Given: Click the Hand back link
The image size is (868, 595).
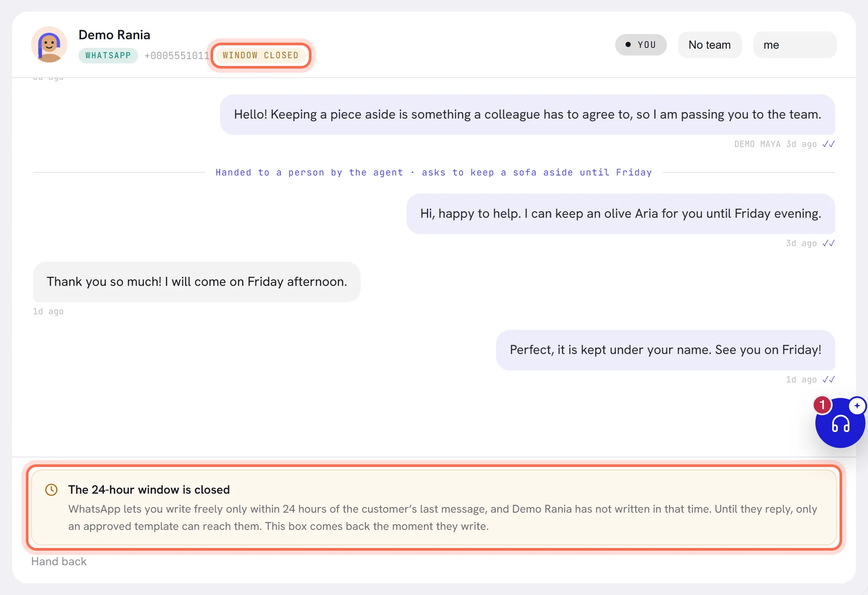Looking at the screenshot, I should [59, 561].
